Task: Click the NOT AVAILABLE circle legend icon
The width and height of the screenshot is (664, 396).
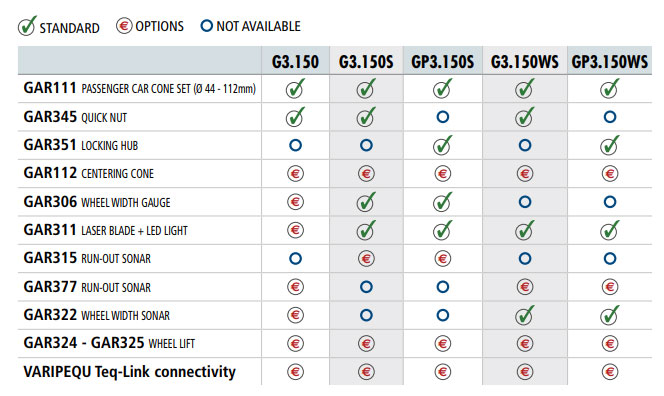Action: [x=206, y=26]
